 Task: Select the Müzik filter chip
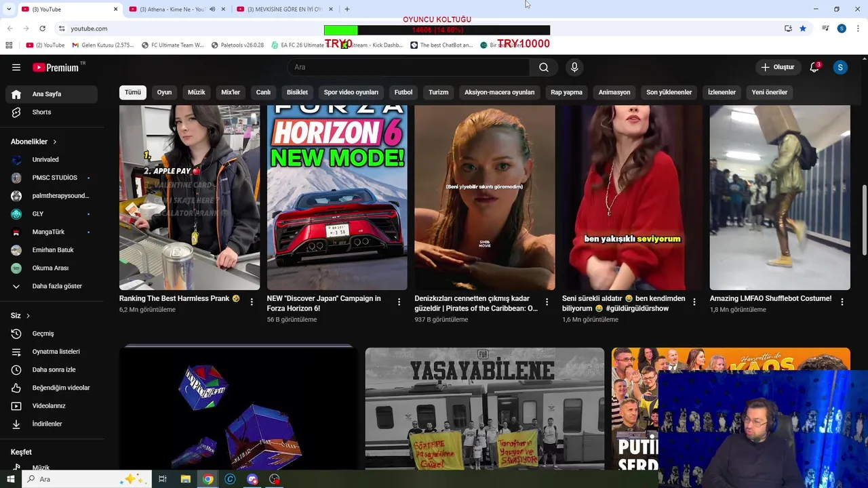click(197, 92)
